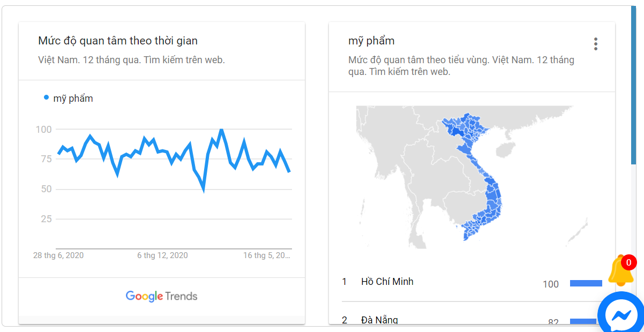Open the three-dot menu on mỹ phẩm card
Image resolution: width=644 pixels, height=332 pixels.
pyautogui.click(x=595, y=44)
